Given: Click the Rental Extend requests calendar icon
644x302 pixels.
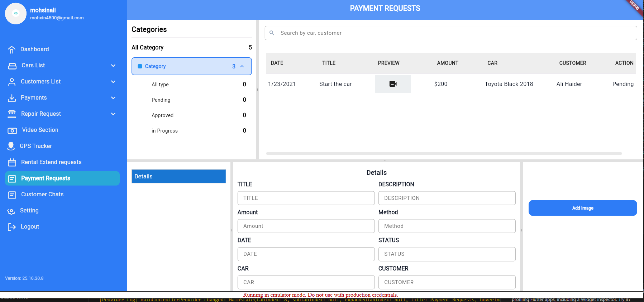Looking at the screenshot, I should (x=12, y=162).
